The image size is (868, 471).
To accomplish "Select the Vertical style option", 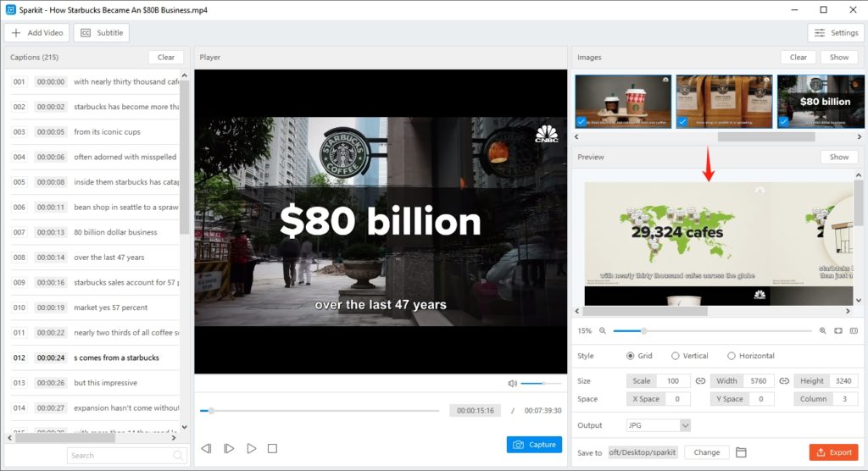I will pyautogui.click(x=689, y=356).
